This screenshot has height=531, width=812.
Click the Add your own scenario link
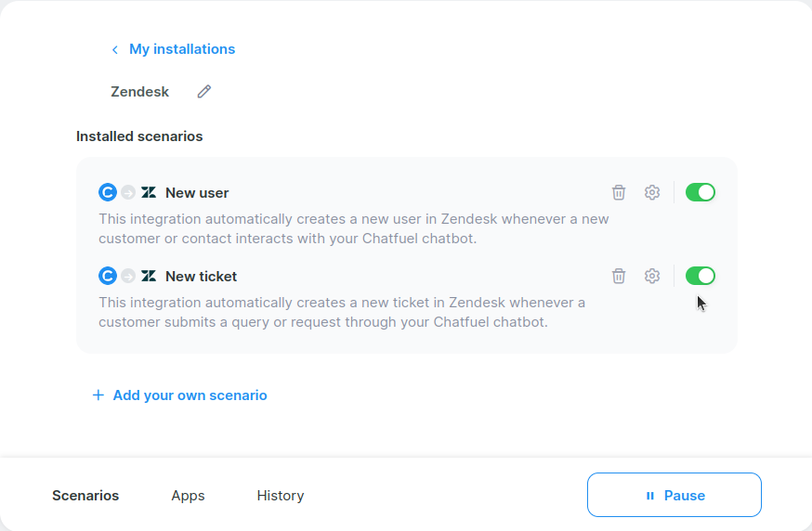pos(190,395)
